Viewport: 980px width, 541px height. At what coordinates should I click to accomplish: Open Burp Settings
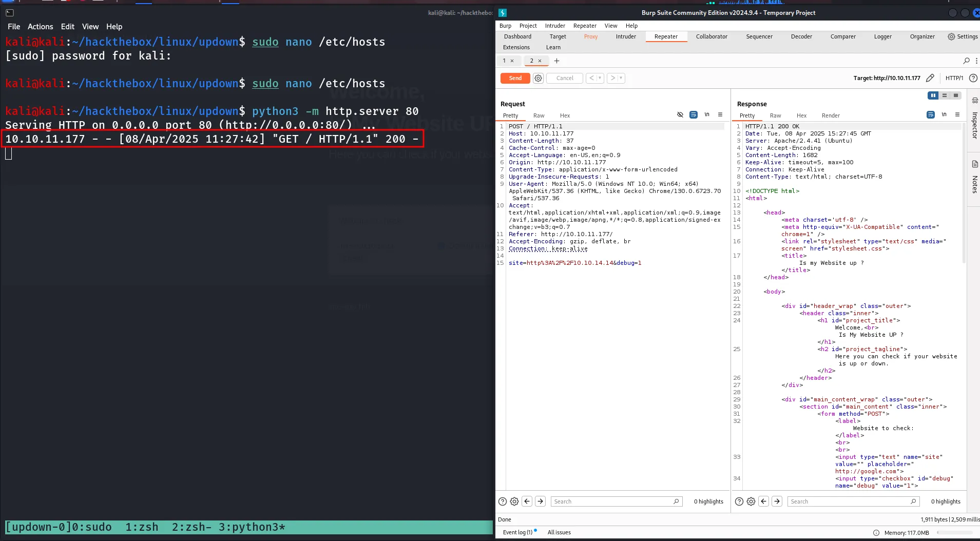[x=963, y=36]
